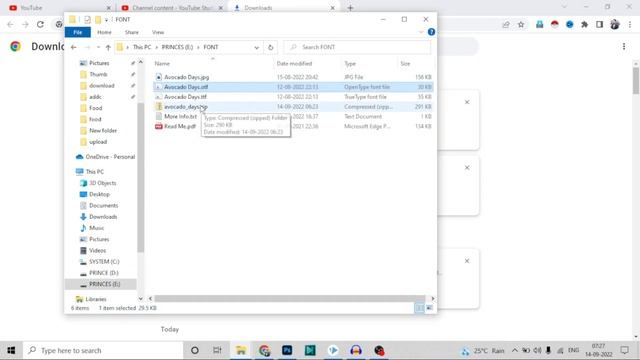Click the Read Me.pdf file icon

click(x=159, y=126)
